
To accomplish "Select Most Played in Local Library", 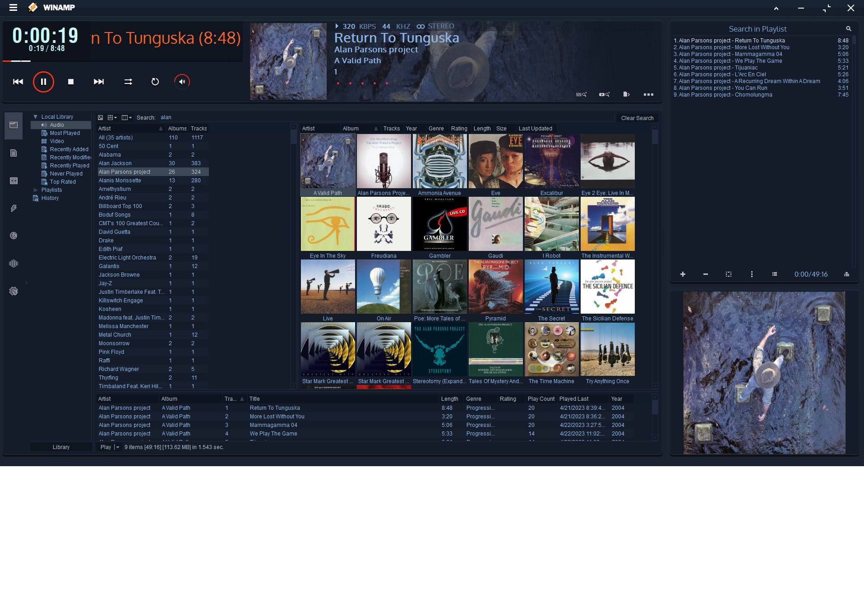I will click(65, 133).
